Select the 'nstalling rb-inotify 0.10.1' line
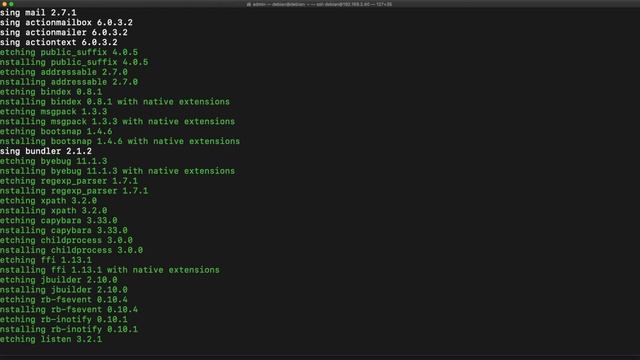This screenshot has height=360, width=640. [69, 329]
